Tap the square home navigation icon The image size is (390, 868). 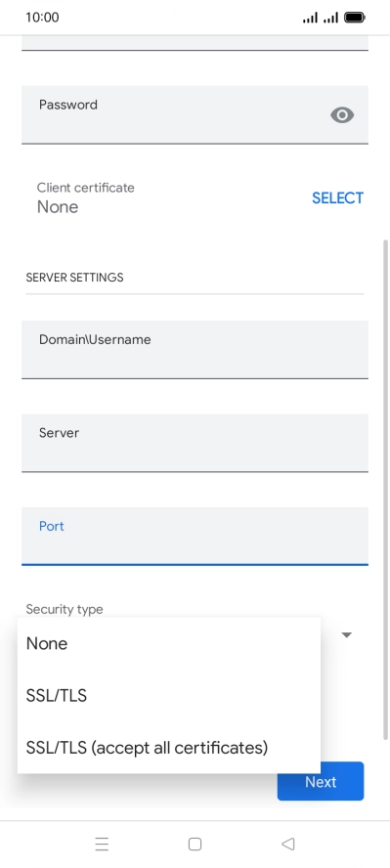[195, 844]
